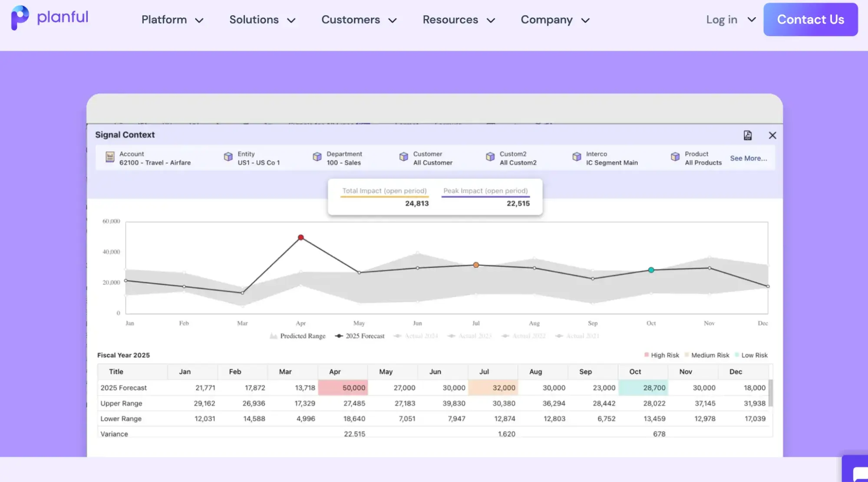Click the Planful logo icon
The width and height of the screenshot is (868, 482).
pyautogui.click(x=20, y=17)
